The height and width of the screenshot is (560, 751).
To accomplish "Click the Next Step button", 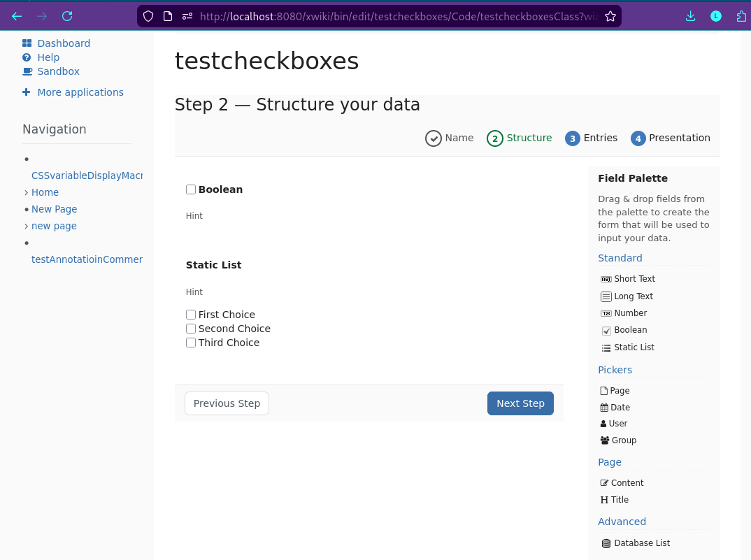I will pyautogui.click(x=520, y=403).
